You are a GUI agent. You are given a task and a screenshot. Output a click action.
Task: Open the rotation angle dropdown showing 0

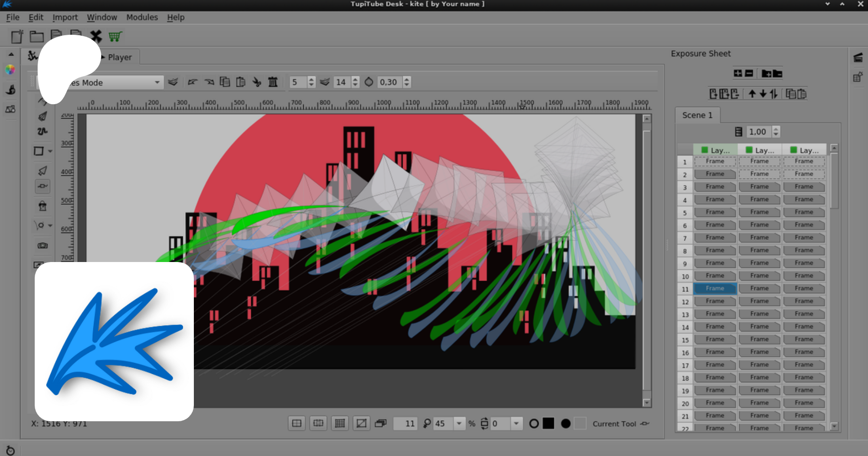(516, 423)
